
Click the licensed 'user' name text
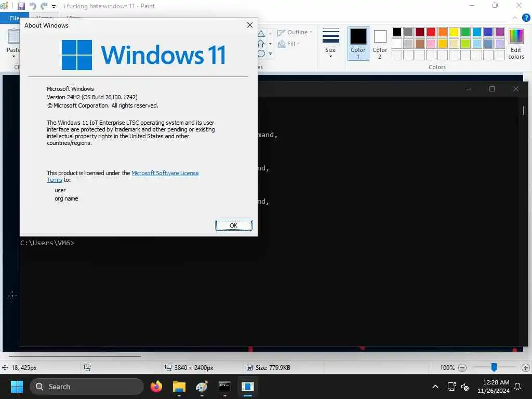pos(60,190)
